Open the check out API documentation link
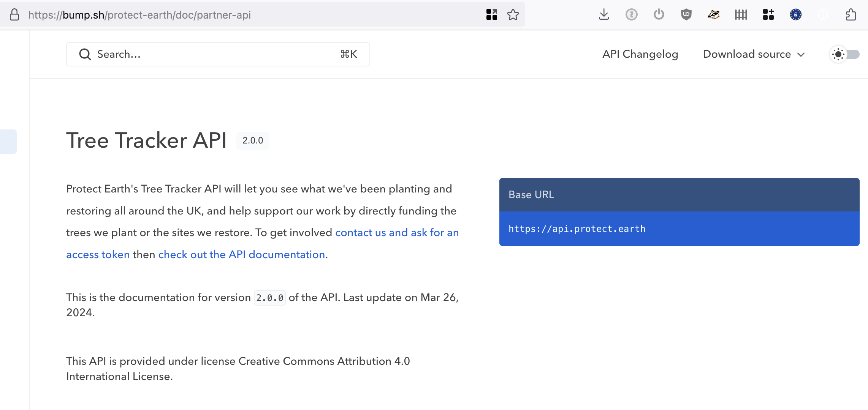The height and width of the screenshot is (410, 868). [241, 254]
